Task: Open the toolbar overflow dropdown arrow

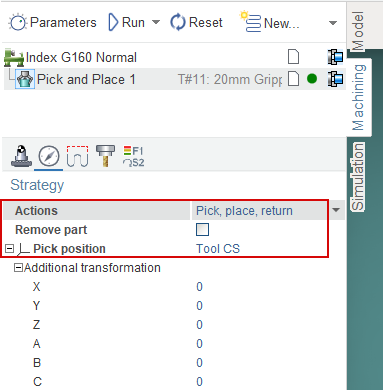Action: coord(333,23)
